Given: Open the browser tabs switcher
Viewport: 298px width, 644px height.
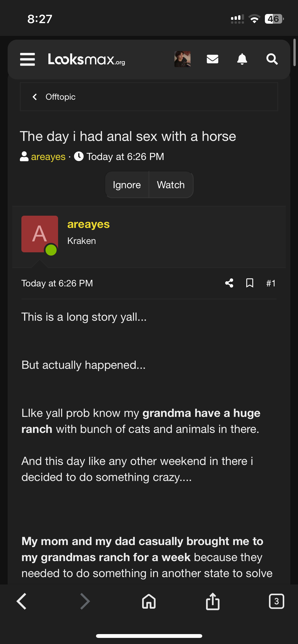Looking at the screenshot, I should (276, 601).
